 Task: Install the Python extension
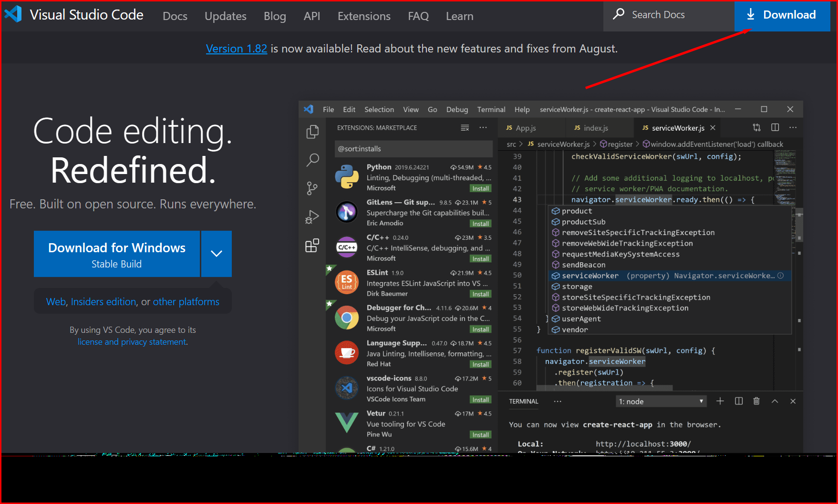click(x=480, y=188)
